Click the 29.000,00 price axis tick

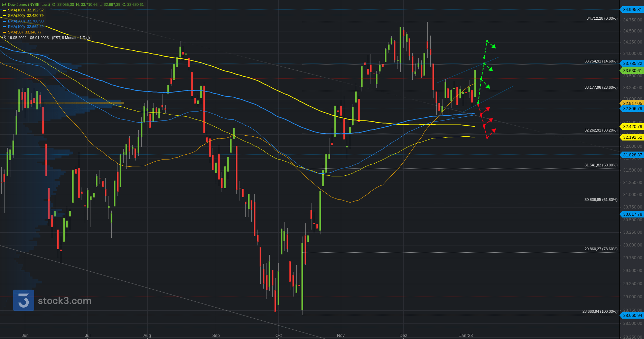[633, 297]
